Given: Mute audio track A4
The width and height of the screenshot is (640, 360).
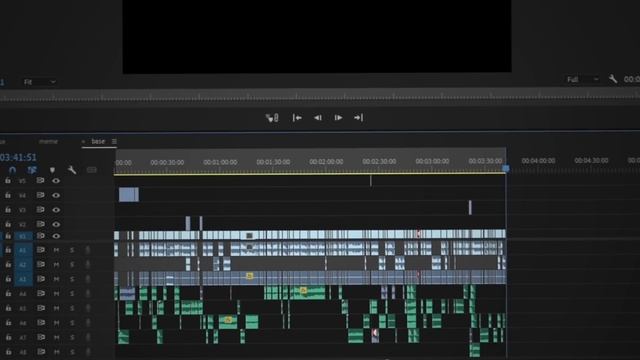Looking at the screenshot, I should (x=56, y=293).
